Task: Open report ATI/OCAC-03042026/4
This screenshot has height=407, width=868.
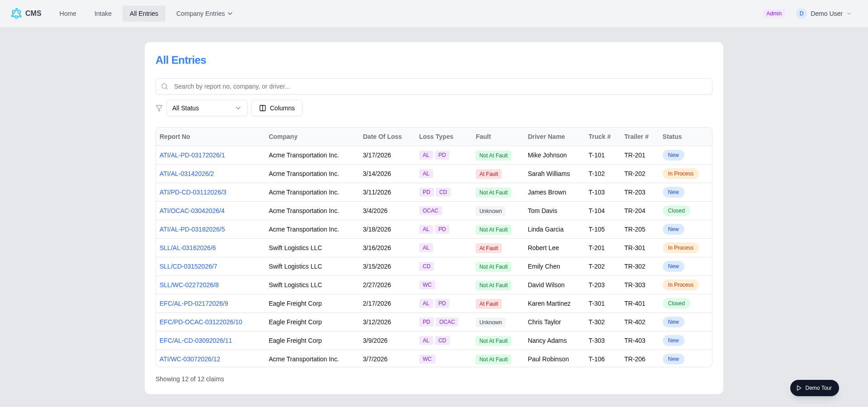Action: click(192, 211)
